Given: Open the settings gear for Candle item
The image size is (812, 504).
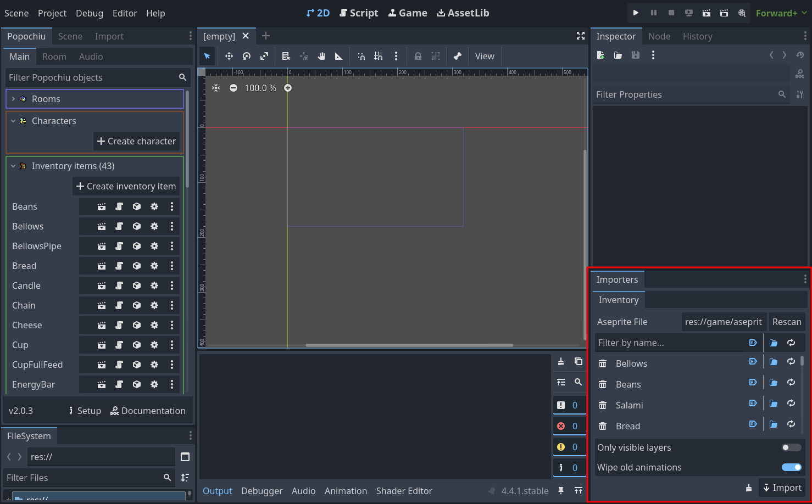Looking at the screenshot, I should [154, 285].
